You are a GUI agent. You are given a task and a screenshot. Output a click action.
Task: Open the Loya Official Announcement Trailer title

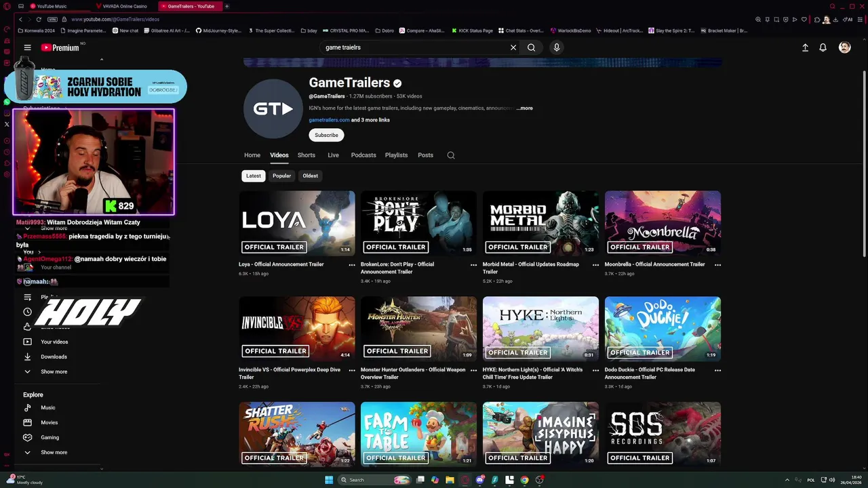(281, 264)
